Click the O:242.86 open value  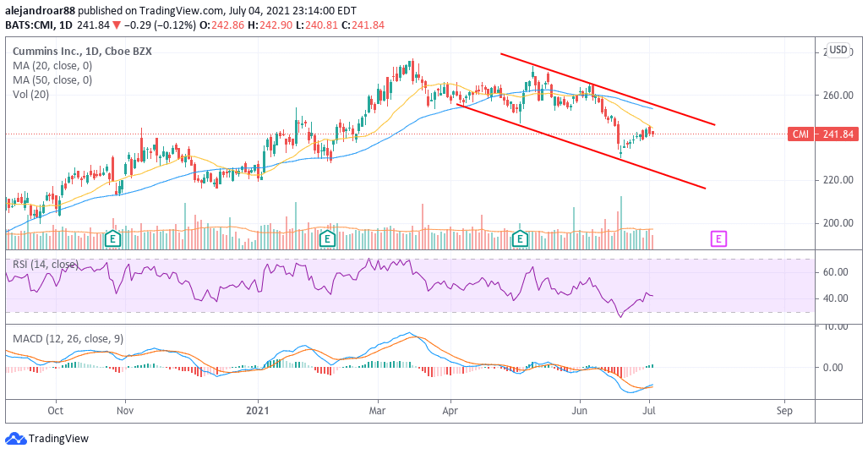point(223,25)
